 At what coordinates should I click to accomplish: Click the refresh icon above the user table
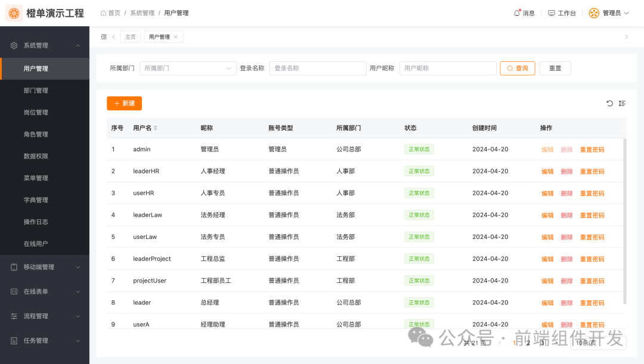click(x=609, y=103)
